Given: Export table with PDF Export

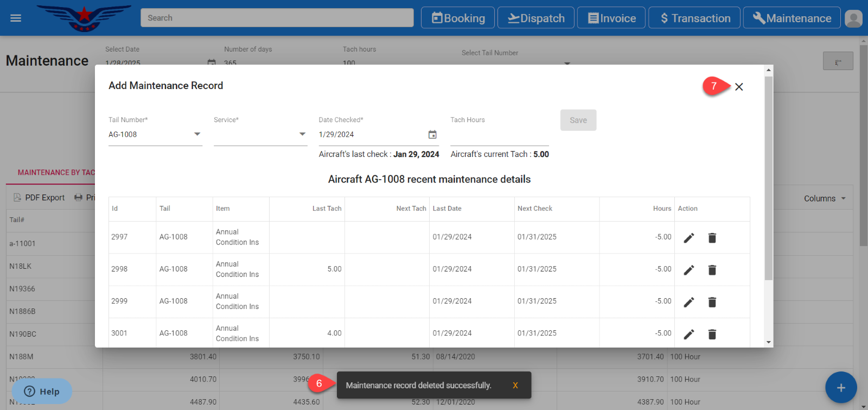Looking at the screenshot, I should coord(39,198).
